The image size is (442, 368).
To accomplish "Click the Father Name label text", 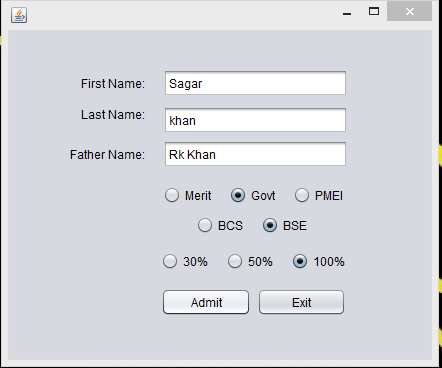I will 107,155.
